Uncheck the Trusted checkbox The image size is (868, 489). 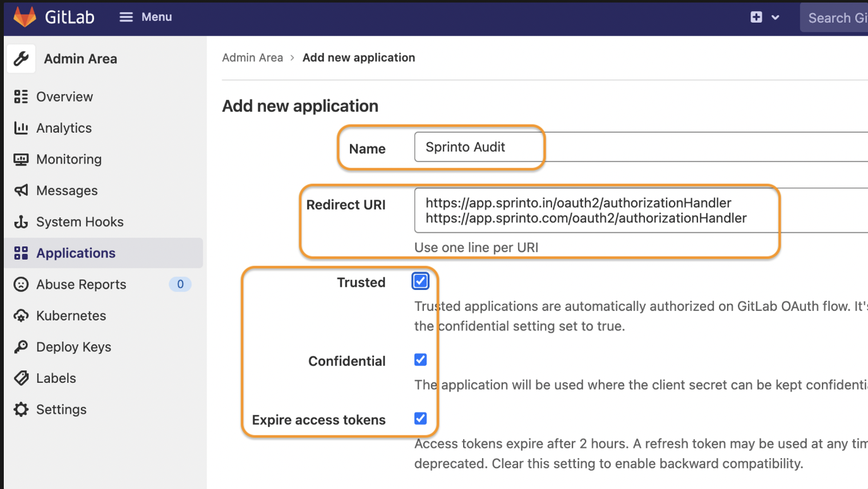coord(420,281)
